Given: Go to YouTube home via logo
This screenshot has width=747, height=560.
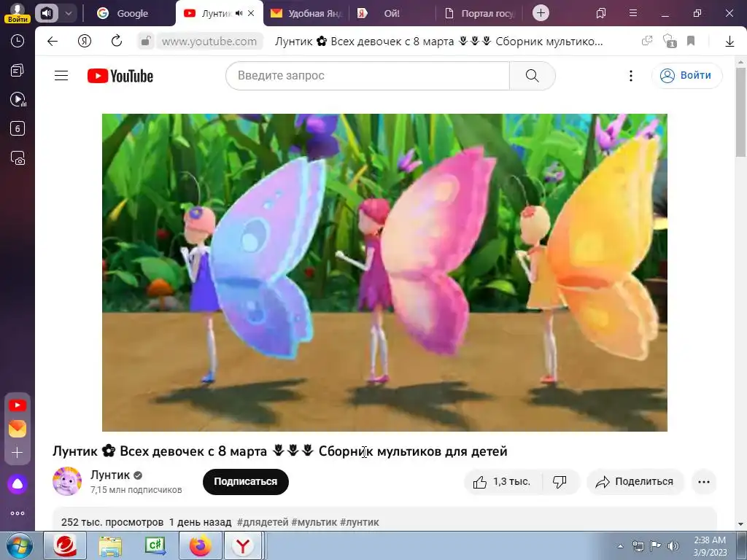Looking at the screenshot, I should point(120,76).
